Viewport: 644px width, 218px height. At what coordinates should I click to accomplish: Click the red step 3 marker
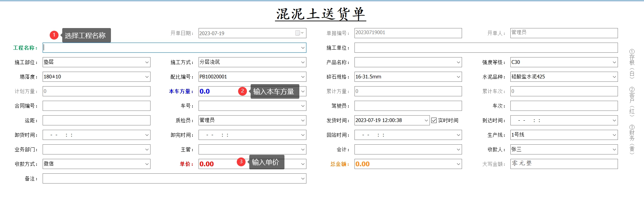(x=241, y=162)
